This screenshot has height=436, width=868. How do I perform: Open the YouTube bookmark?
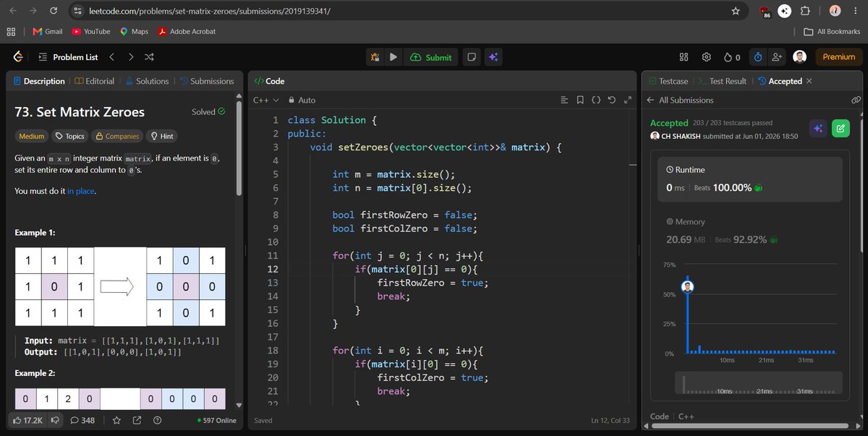91,31
